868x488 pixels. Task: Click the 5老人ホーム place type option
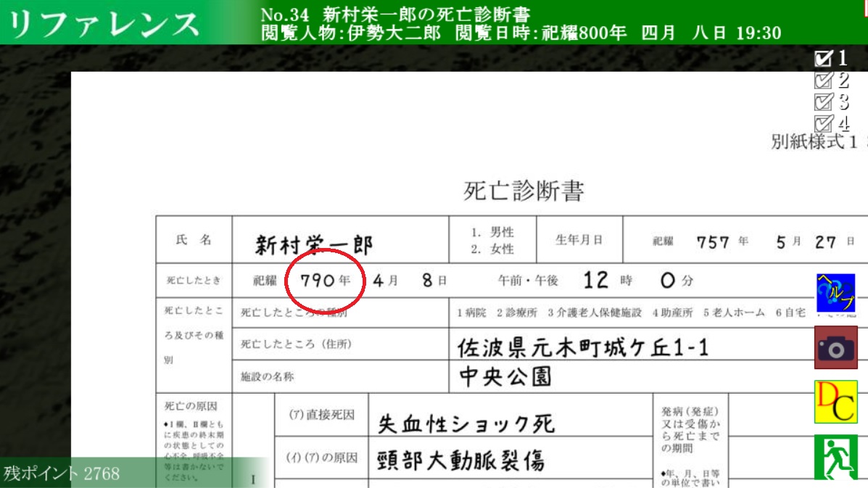point(734,313)
